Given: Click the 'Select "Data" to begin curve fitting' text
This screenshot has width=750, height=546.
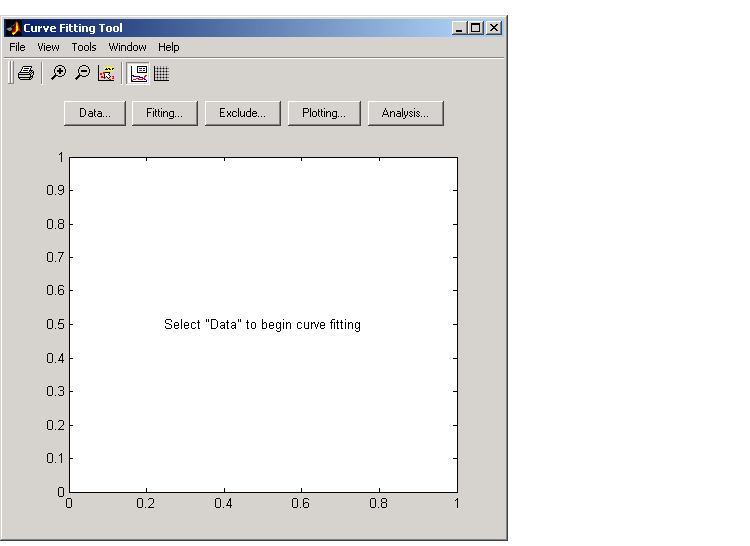Looking at the screenshot, I should (262, 325).
